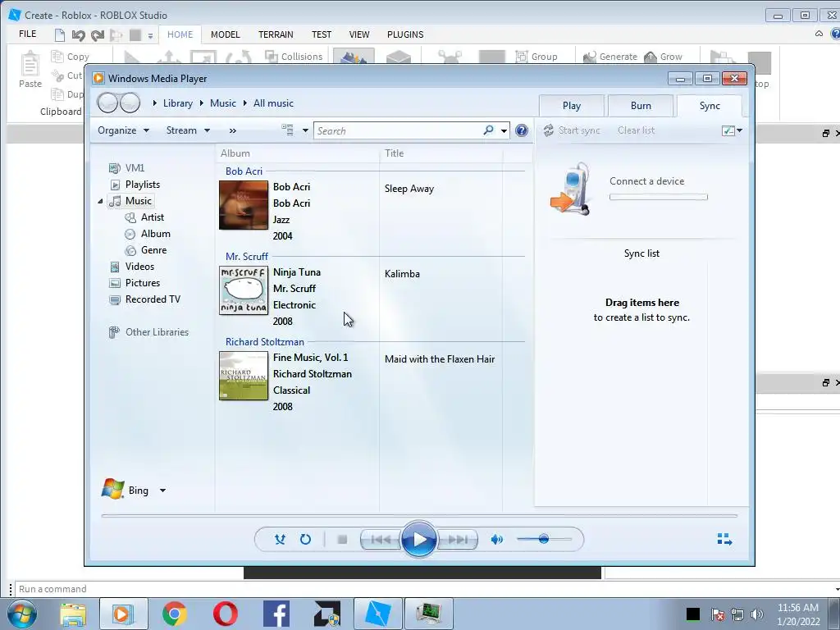Open Sync options checklist dropdown
The width and height of the screenshot is (840, 630).
(732, 130)
